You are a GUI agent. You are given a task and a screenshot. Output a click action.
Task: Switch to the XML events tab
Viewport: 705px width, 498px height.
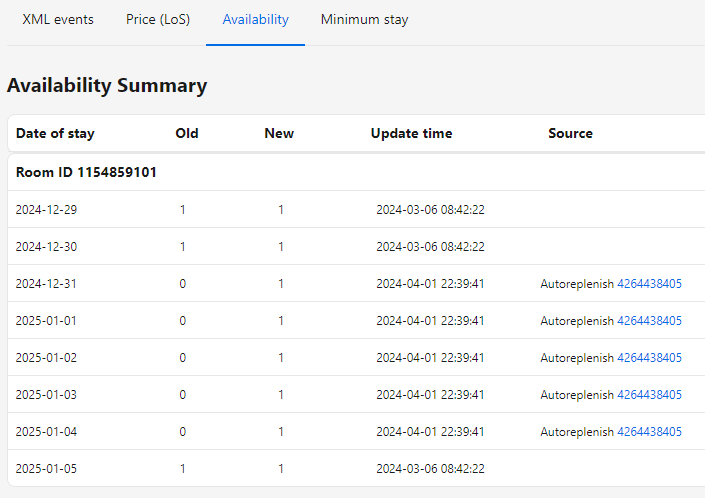58,20
